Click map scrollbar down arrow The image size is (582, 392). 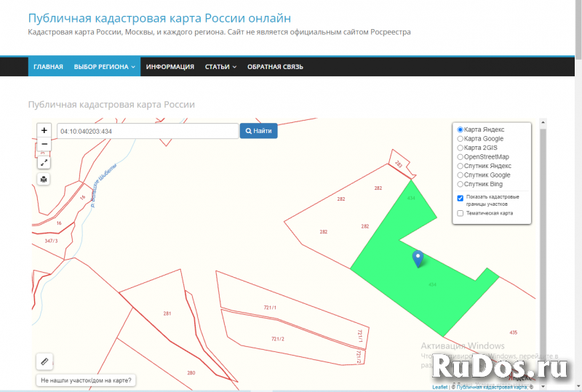543,386
